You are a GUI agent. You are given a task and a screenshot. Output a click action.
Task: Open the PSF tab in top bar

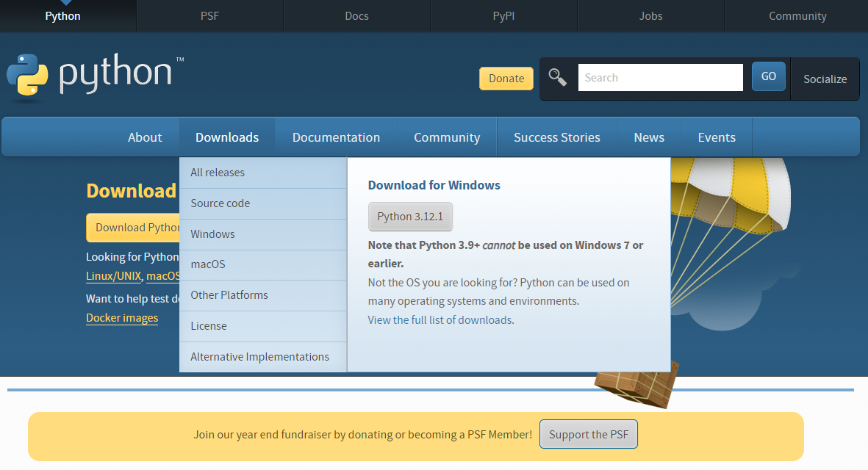[x=209, y=16]
